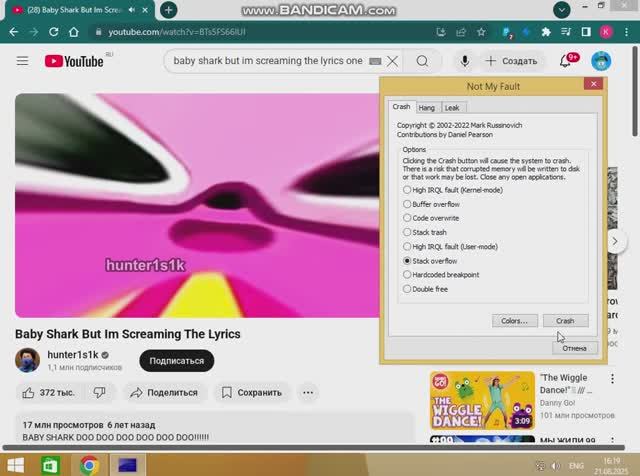Click the next chips arrow on right
The height and width of the screenshot is (476, 640).
615,241
